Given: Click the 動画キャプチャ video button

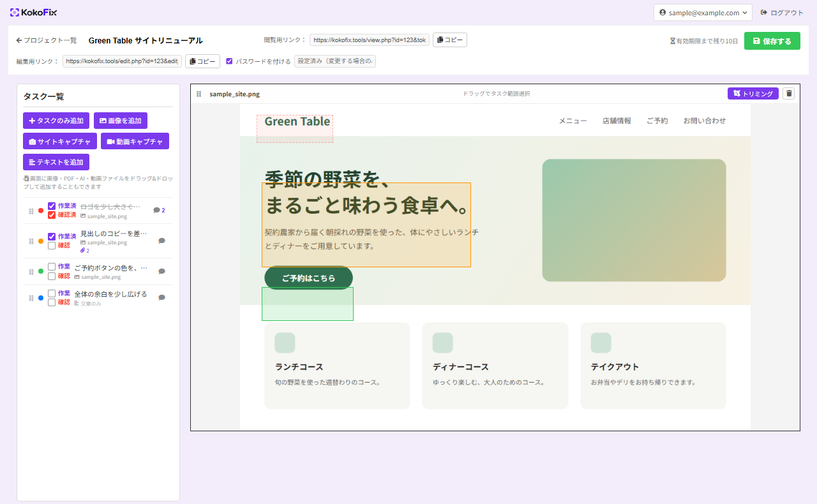Looking at the screenshot, I should 135,141.
